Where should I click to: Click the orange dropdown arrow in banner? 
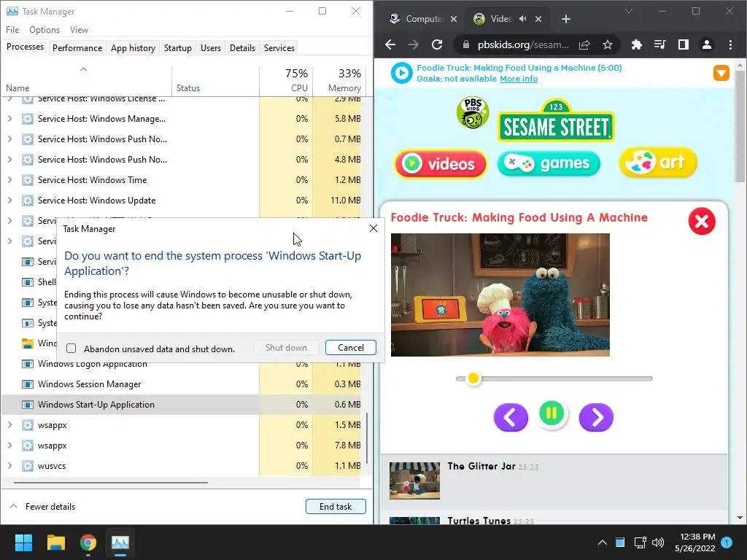(x=721, y=73)
